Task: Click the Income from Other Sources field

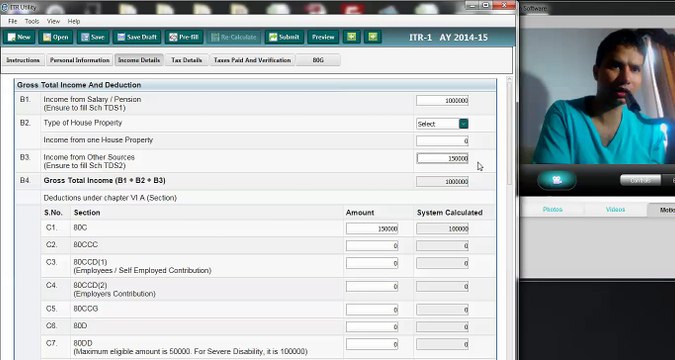Action: [442, 158]
